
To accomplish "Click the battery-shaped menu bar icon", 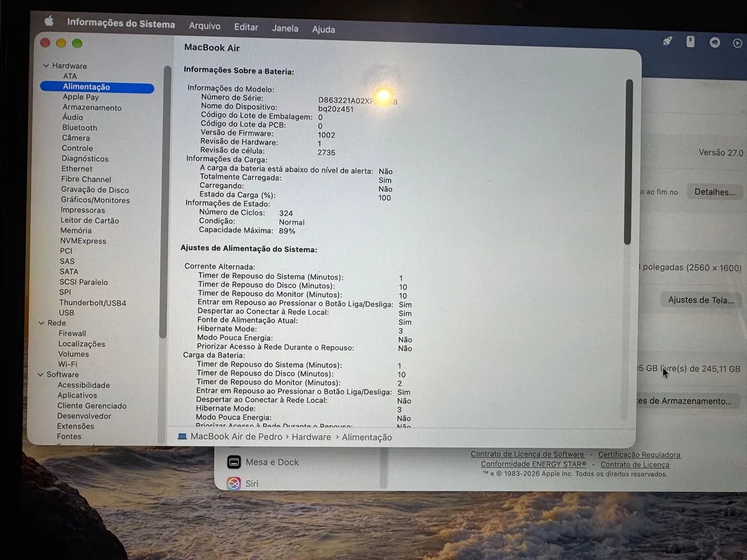I will pos(690,41).
